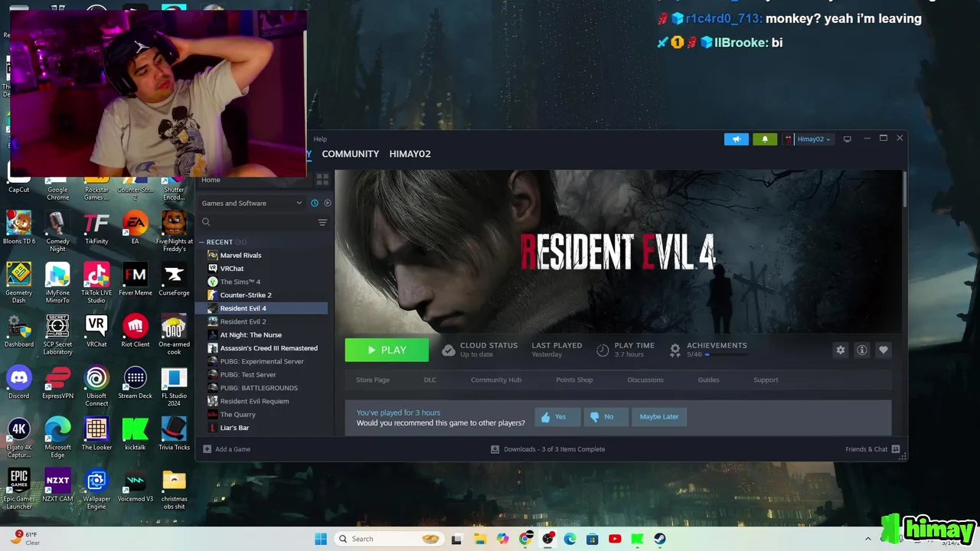Screen dimensions: 980x551
Task: Click the taskbar Search box
Action: pos(388,539)
